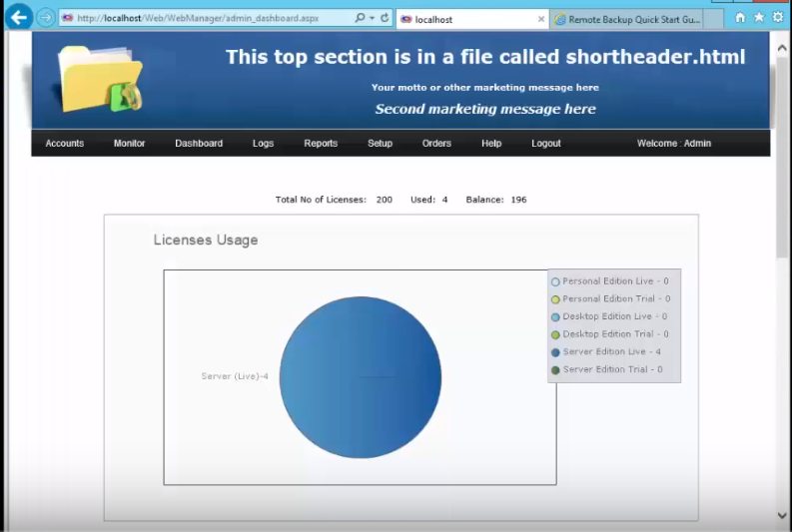Click the browser Back arrow button
The height and width of the screenshot is (532, 792).
19,18
